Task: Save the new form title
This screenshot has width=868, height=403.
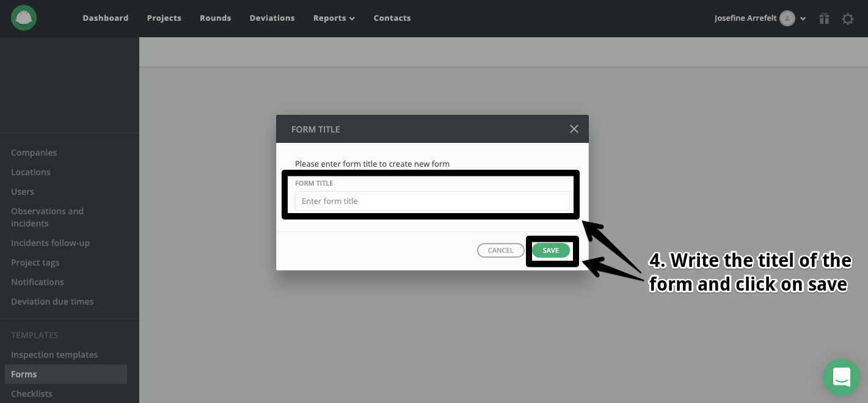Action: (x=550, y=250)
